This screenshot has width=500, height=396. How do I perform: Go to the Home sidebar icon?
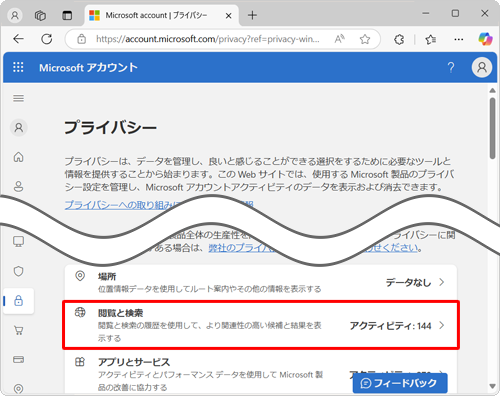tap(19, 157)
